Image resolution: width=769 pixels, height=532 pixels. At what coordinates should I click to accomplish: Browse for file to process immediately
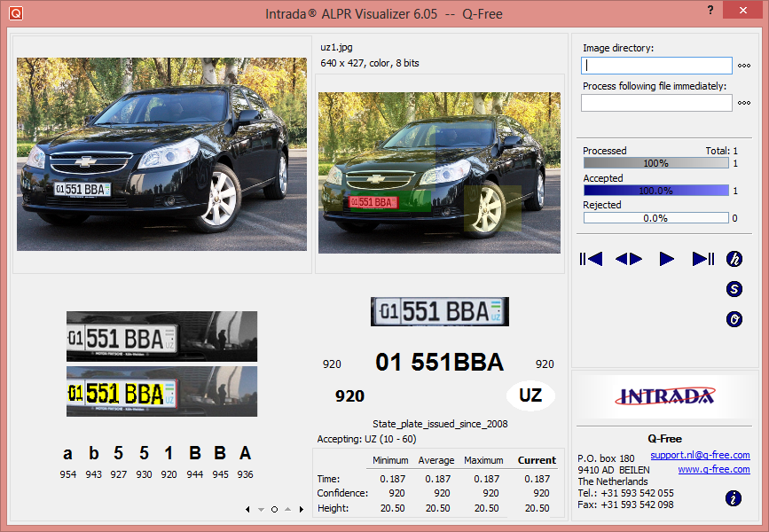click(x=744, y=103)
